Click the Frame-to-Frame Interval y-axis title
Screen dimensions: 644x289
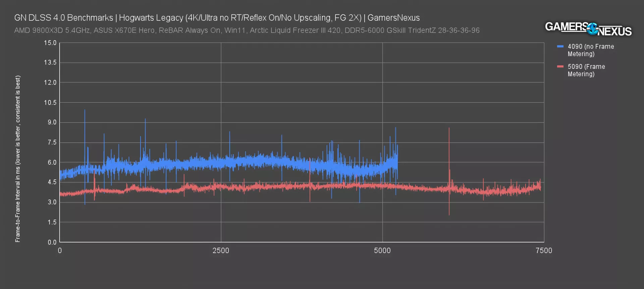[18, 159]
